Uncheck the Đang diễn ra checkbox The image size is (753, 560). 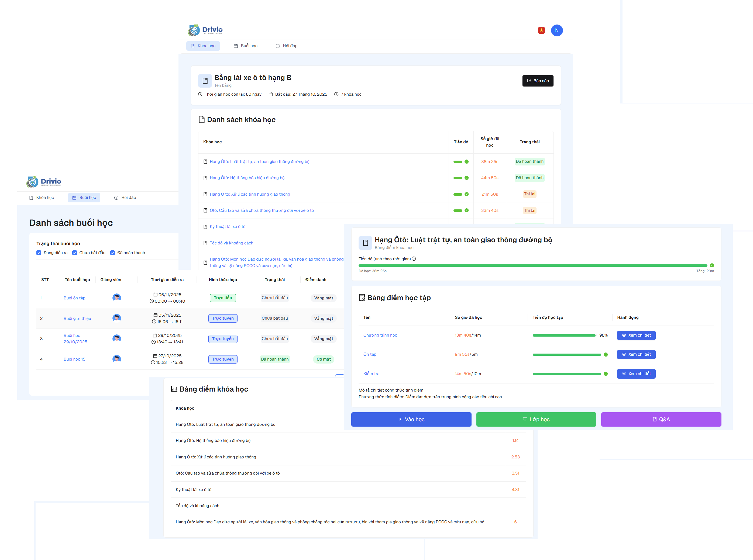(x=39, y=253)
